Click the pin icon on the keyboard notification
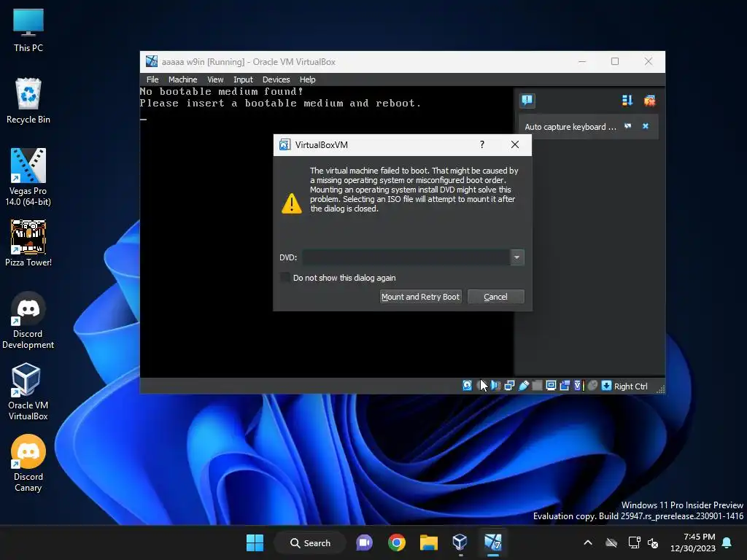747x560 pixels. pyautogui.click(x=628, y=126)
